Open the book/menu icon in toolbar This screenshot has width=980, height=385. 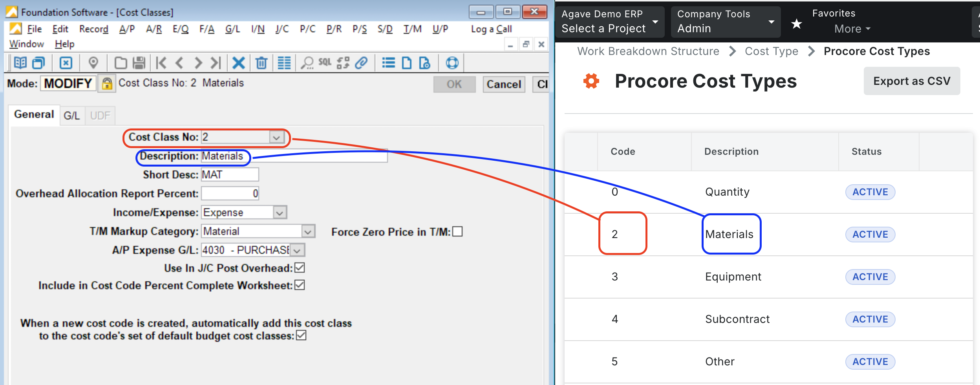coord(20,63)
